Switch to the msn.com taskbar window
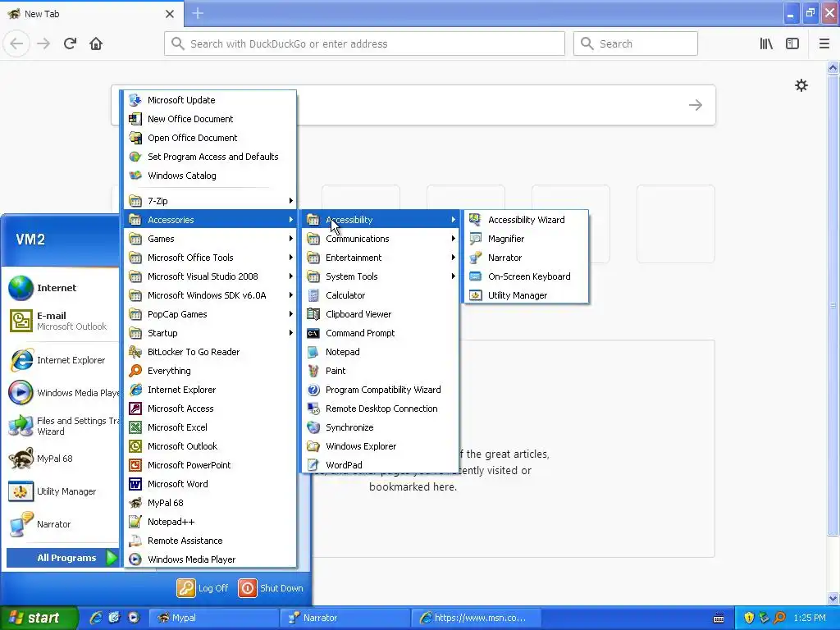Viewport: 840px width, 630px height. [x=476, y=618]
